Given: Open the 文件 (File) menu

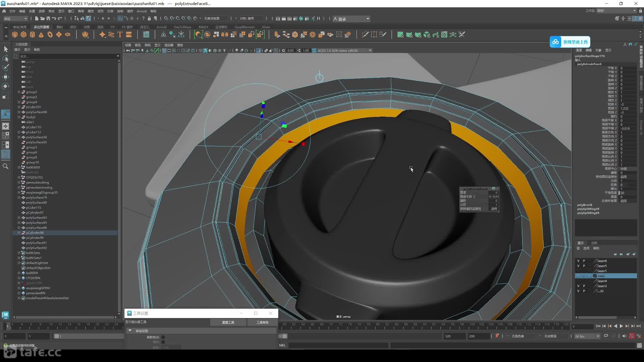Looking at the screenshot, I should pos(12,11).
